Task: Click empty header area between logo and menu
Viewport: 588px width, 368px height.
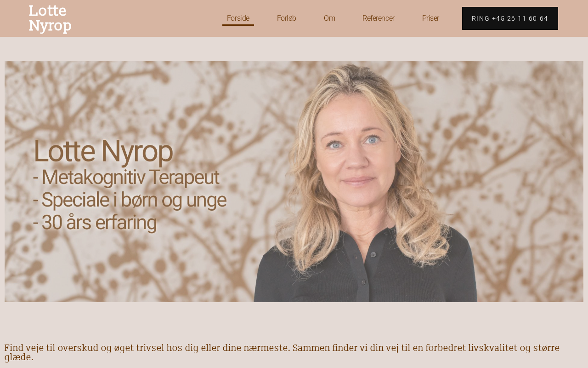Action: click(147, 18)
